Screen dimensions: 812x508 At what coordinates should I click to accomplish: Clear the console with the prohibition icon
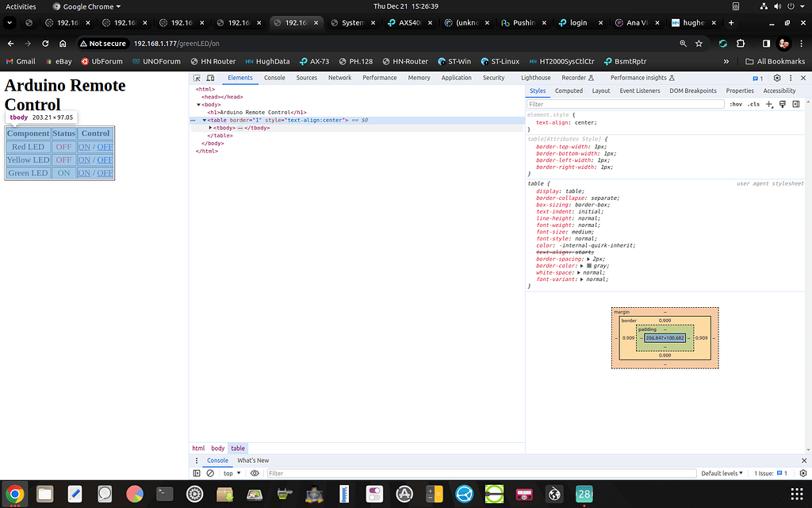(x=208, y=472)
